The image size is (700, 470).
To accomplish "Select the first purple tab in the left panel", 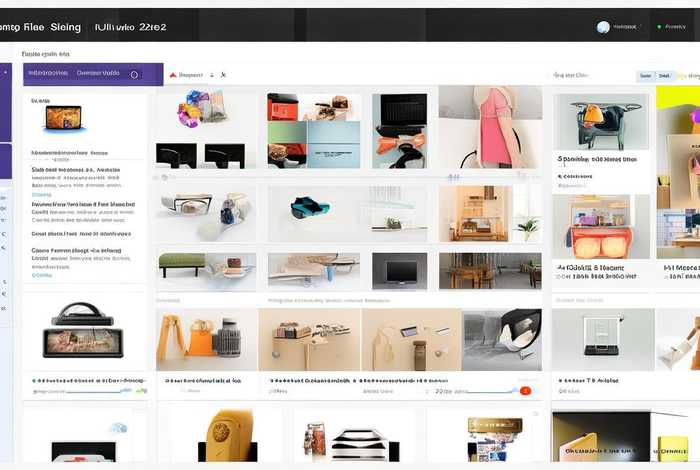I will click(48, 74).
